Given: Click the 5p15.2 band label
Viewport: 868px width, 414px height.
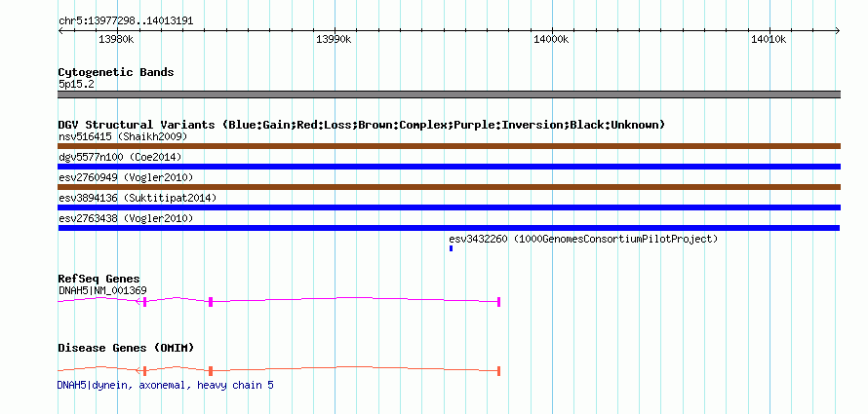Looking at the screenshot, I should 76,84.
